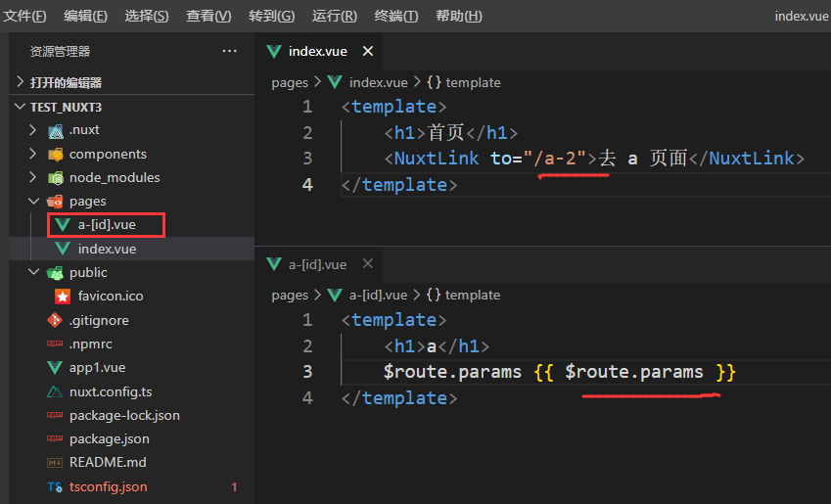Viewport: 831px width, 504px height.
Task: Collapse the public folder chevron
Action: coord(34,272)
